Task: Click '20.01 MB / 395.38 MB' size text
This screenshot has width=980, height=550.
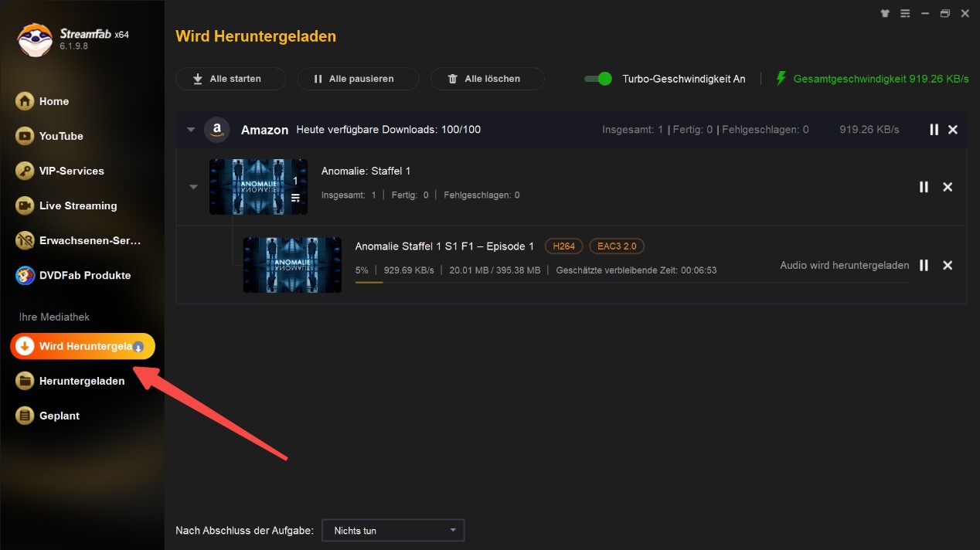Action: (495, 270)
